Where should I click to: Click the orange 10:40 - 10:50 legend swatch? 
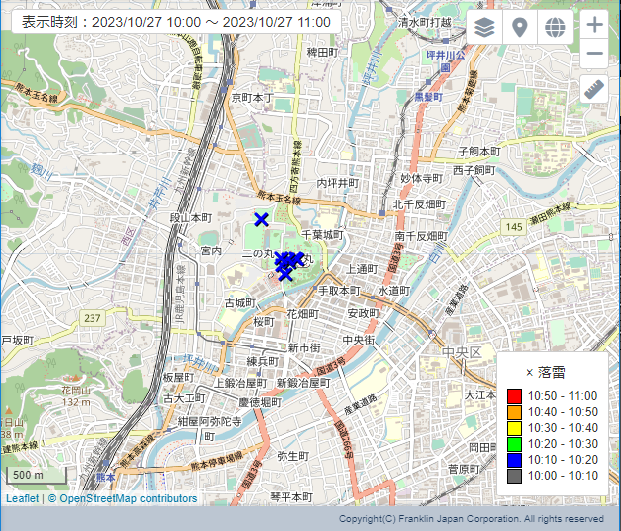514,412
